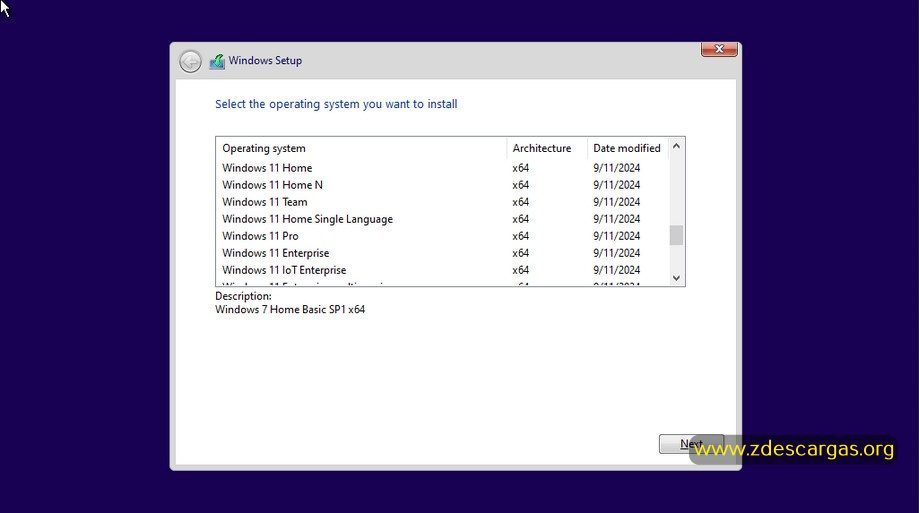Click date cell of Windows 11 IoT Enterprise
This screenshot has height=513, width=919.
(x=617, y=270)
